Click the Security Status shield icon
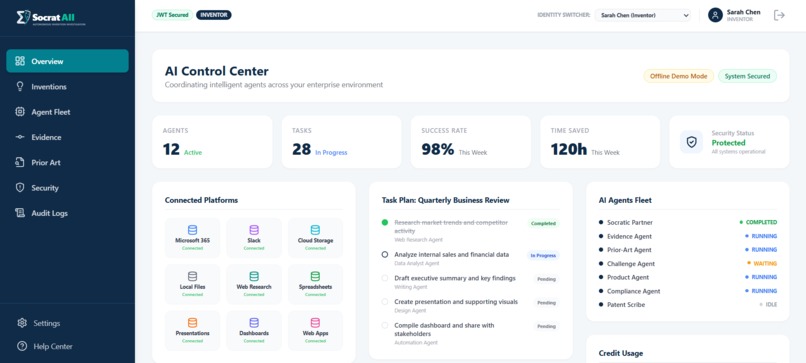Screen dimensions: 806x363 691,142
